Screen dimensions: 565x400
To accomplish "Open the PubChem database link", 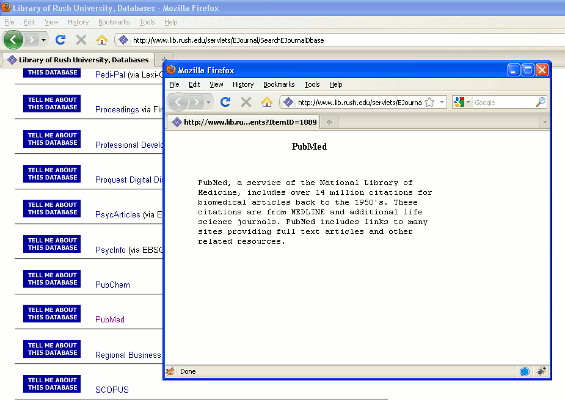I will 113,285.
